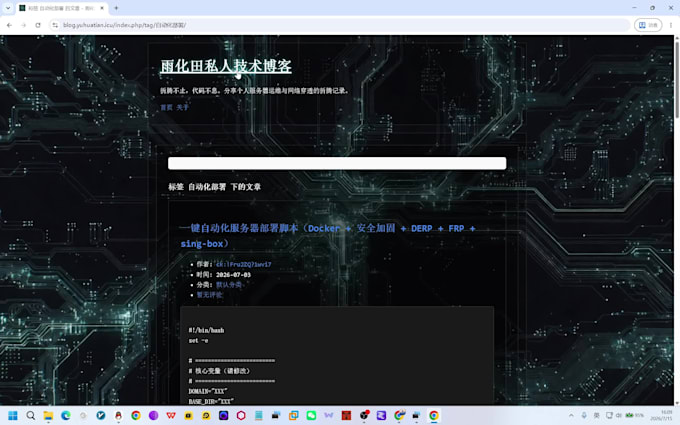Open the 默认分类 category link
Viewport: 680px width, 425px height.
[x=229, y=284]
